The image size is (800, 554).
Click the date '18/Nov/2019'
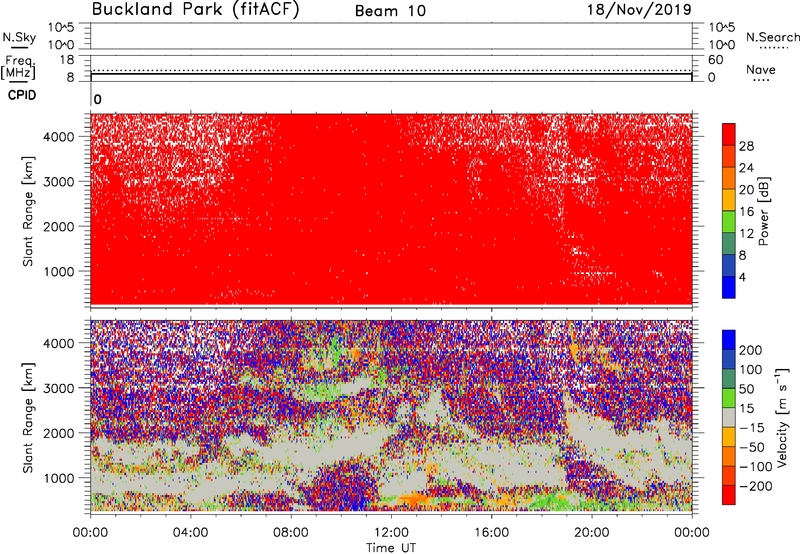point(639,10)
